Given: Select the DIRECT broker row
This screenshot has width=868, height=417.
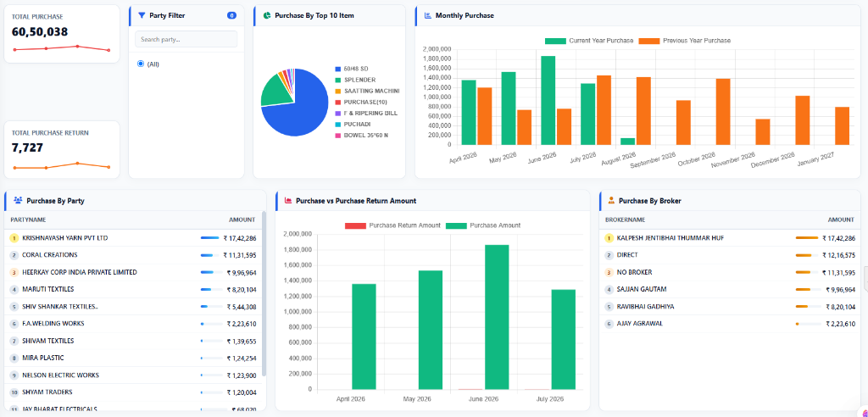Looking at the screenshot, I should tap(730, 255).
